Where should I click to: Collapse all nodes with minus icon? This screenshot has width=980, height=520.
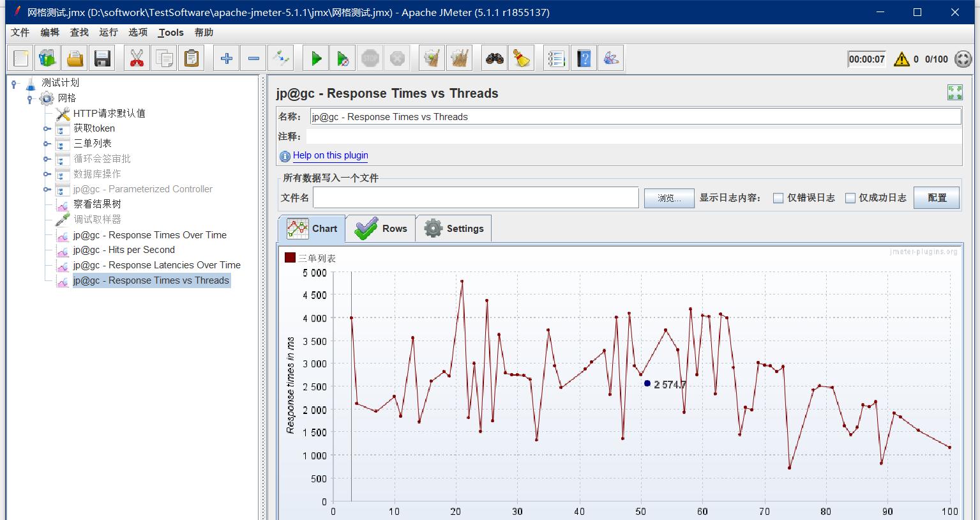(253, 59)
